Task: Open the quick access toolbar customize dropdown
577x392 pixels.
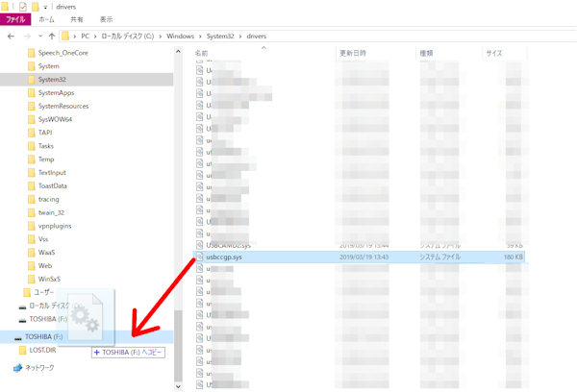Action: [45, 7]
